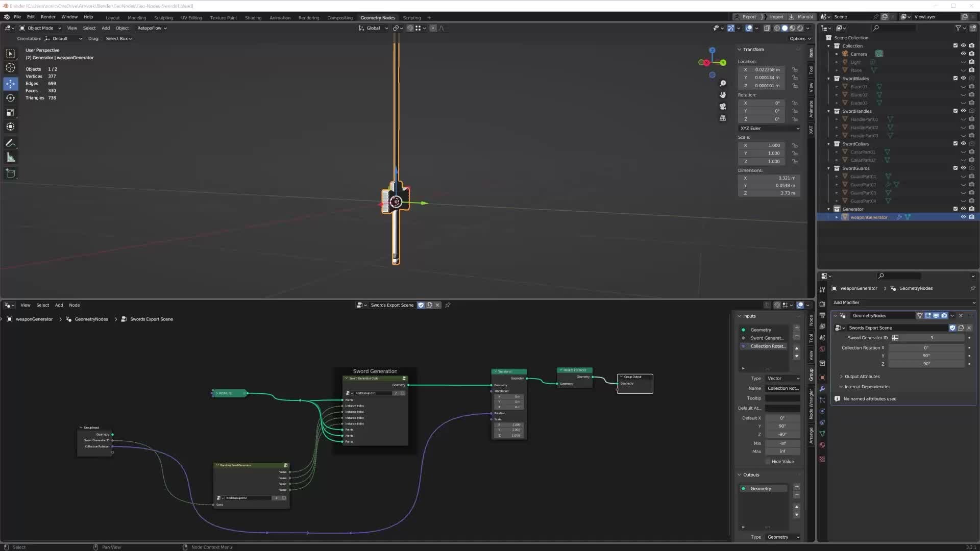Disable the GeometryNodes modifier realtime display toggle

coord(936,316)
